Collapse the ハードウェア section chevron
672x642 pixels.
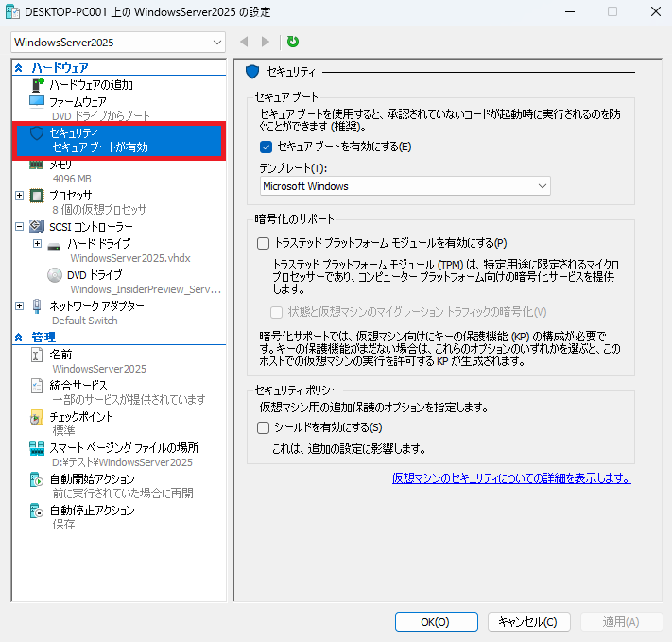click(x=18, y=68)
